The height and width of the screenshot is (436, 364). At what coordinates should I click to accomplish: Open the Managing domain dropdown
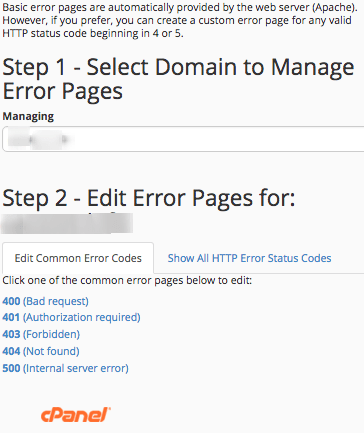(x=183, y=139)
